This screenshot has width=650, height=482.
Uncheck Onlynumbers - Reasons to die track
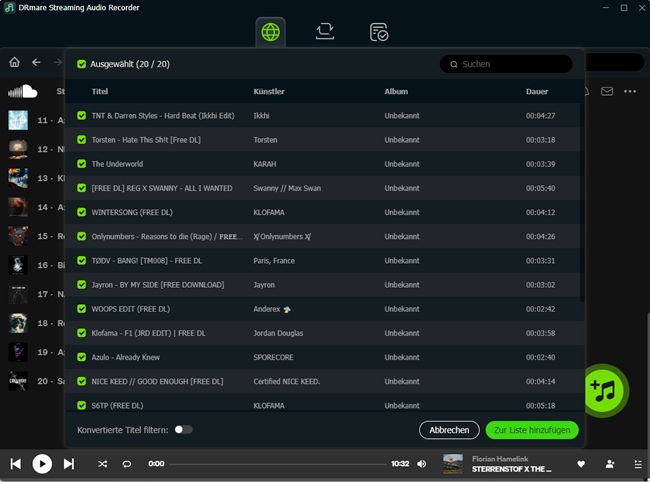[82, 236]
